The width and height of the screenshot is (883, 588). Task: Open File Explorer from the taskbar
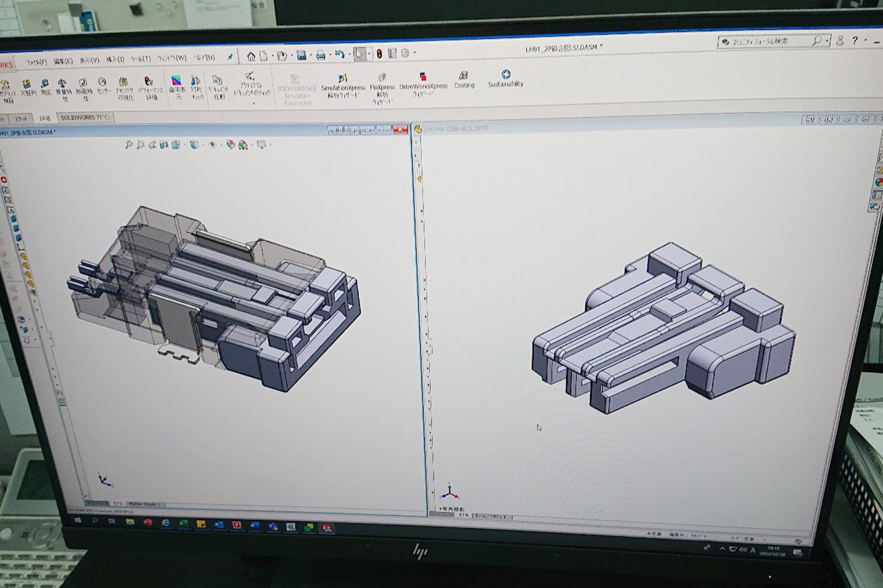tap(130, 523)
